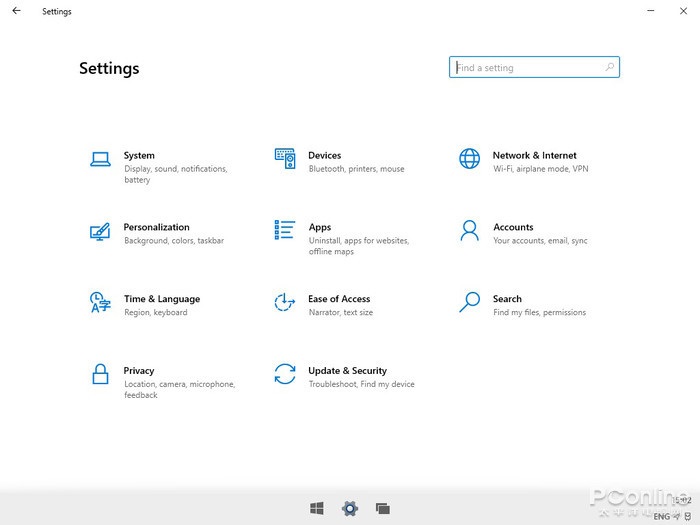Screen dimensions: 700x525
Task: Click the Time & Language icon
Action: click(x=100, y=302)
